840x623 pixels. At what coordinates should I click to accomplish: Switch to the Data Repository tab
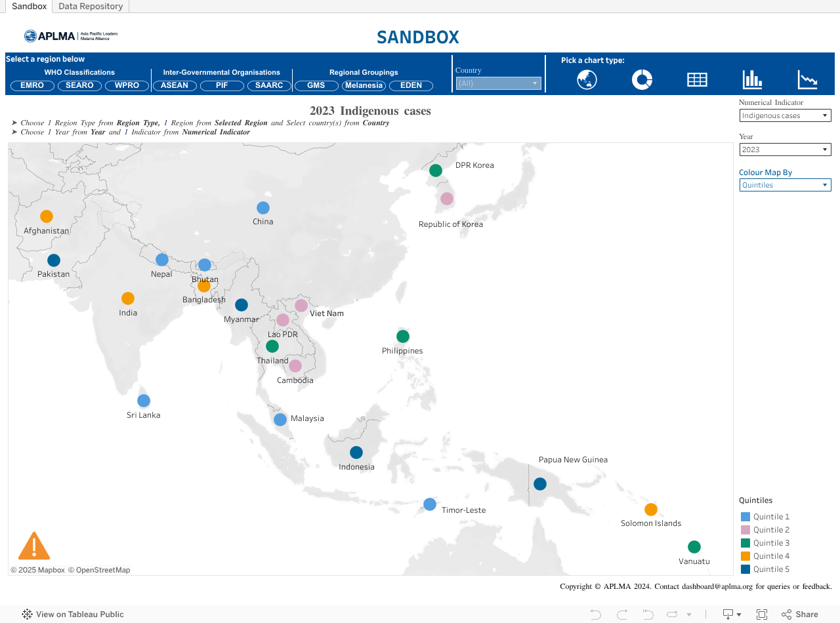click(91, 7)
